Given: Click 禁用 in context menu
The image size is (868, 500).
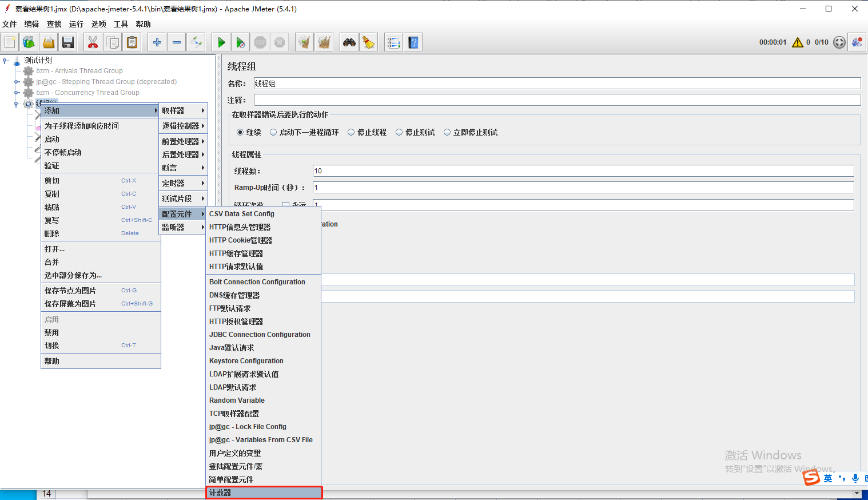Looking at the screenshot, I should (x=101, y=332).
